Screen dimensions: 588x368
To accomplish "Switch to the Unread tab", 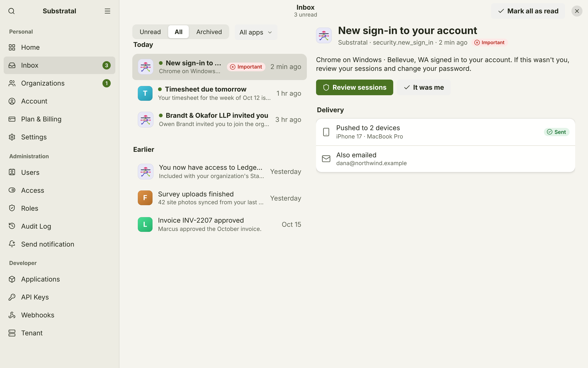I will (150, 32).
